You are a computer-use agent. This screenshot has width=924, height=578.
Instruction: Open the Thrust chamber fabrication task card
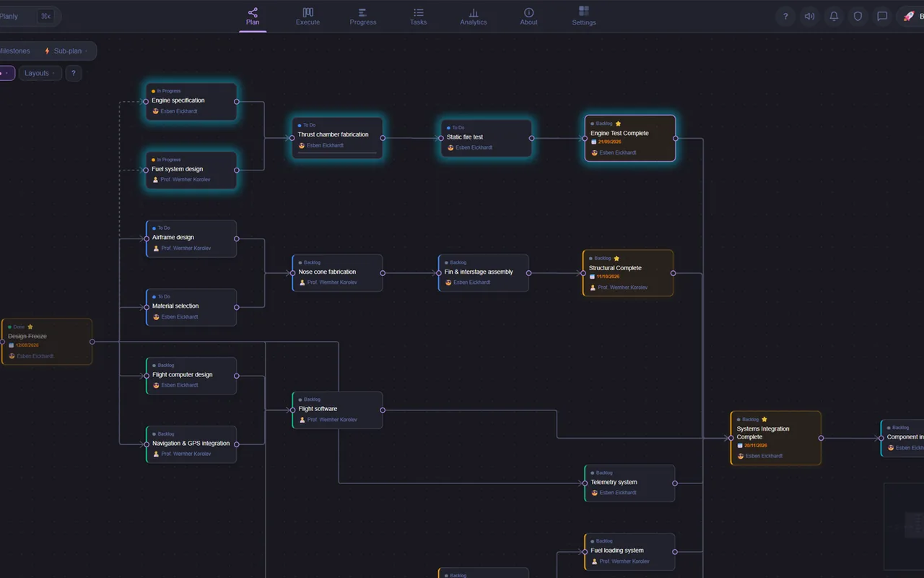coord(337,138)
